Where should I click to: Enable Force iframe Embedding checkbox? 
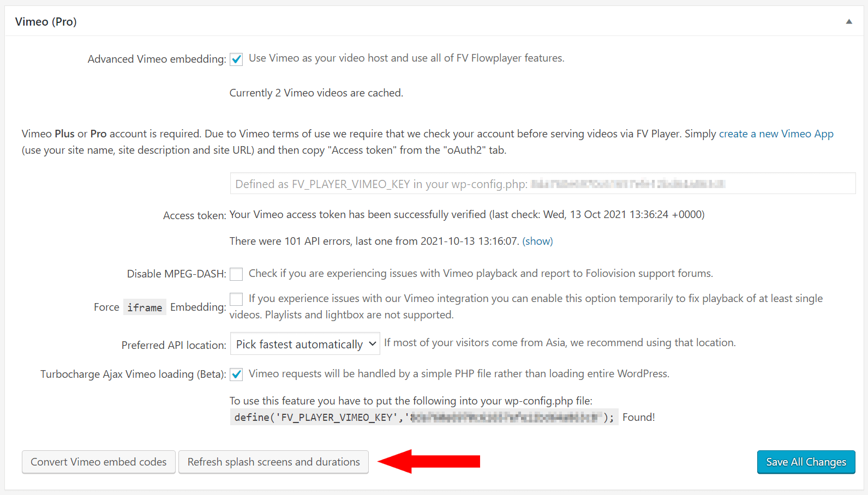[236, 299]
